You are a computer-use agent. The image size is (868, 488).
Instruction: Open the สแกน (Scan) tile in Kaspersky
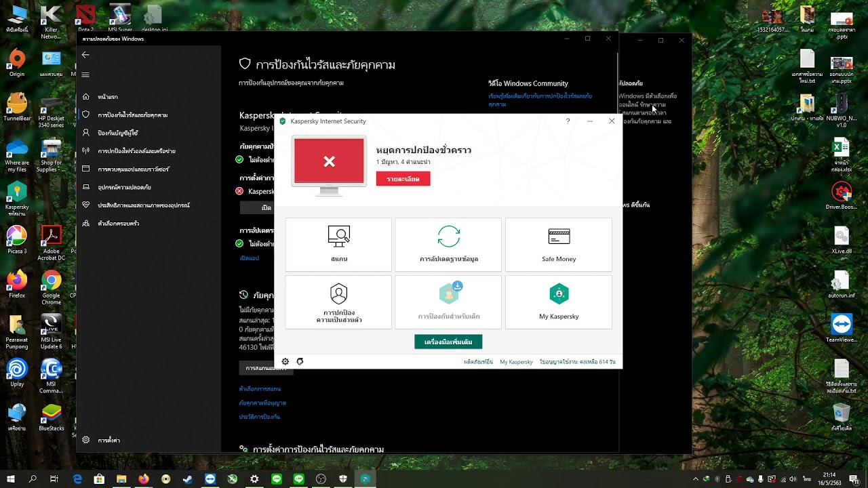coord(338,244)
